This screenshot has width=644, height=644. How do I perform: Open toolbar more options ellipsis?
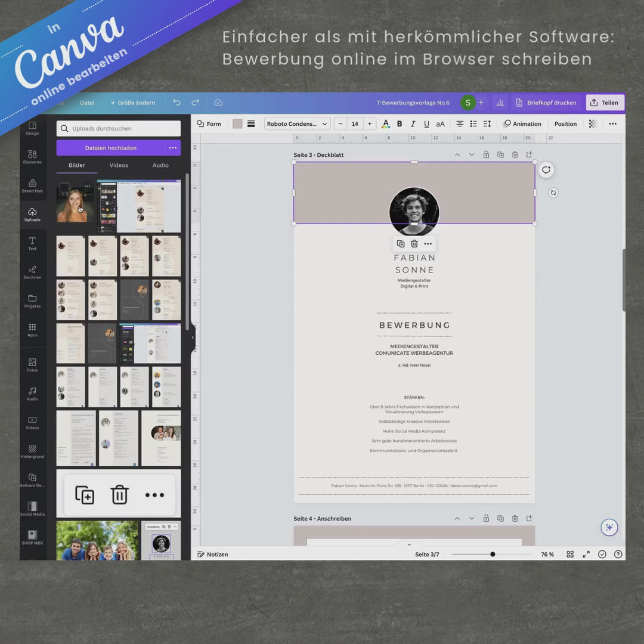click(x=612, y=123)
